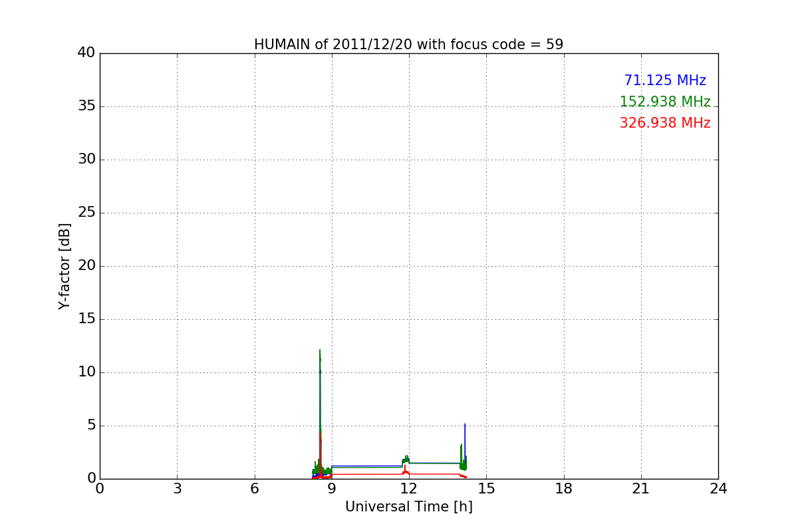
Task: Click y-axis tick label 35
Action: click(x=86, y=106)
